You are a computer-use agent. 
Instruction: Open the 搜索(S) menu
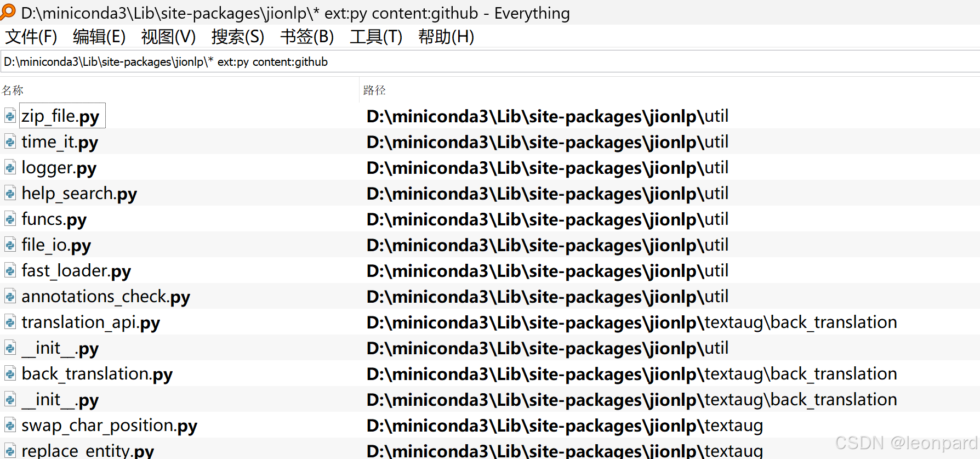pos(238,37)
